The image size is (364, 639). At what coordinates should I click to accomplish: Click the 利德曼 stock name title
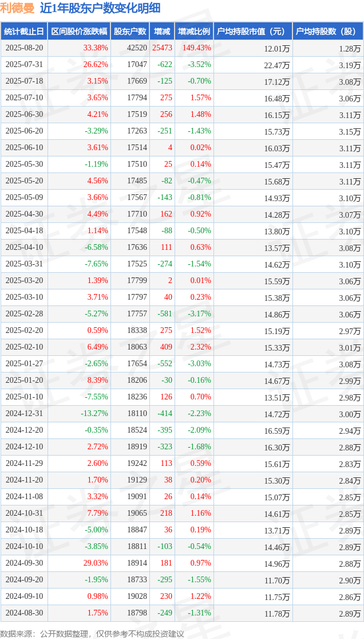pos(18,8)
